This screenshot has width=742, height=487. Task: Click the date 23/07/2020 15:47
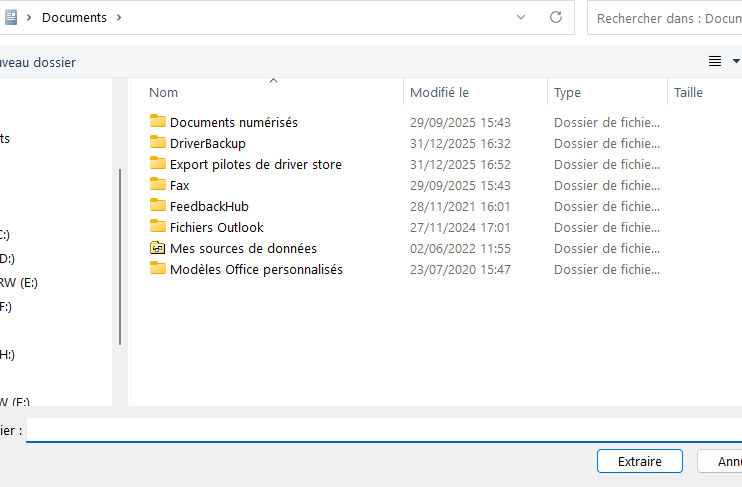(x=460, y=270)
